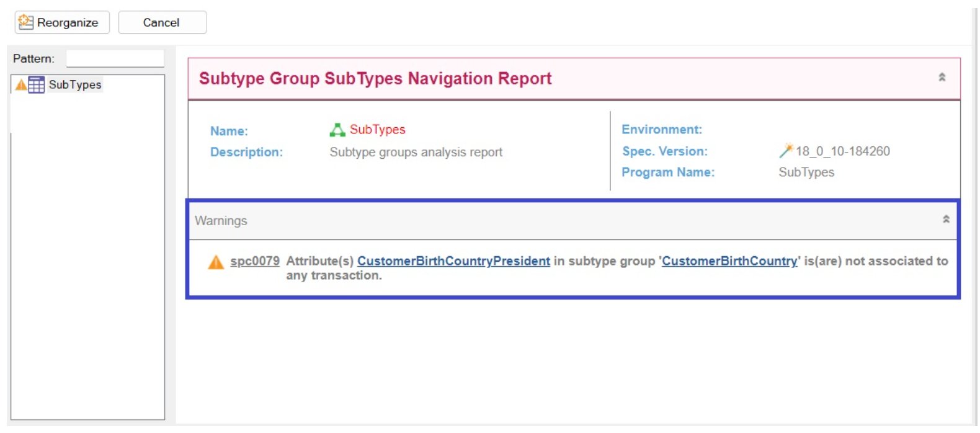Focus the Pattern filter input field
Screen dimensions: 980x433
click(115, 58)
